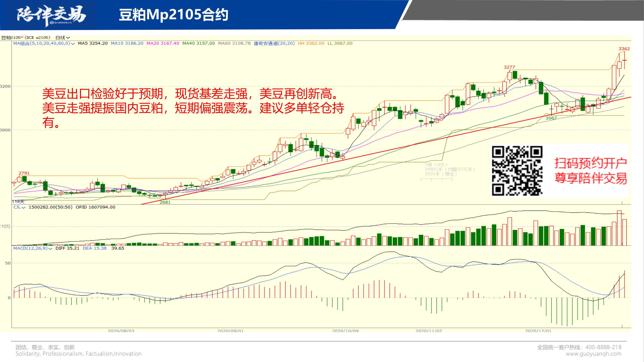Image resolution: width=644 pixels, height=362 pixels.
Task: Expand the MA组合 indicator dropdown
Action: click(73, 44)
